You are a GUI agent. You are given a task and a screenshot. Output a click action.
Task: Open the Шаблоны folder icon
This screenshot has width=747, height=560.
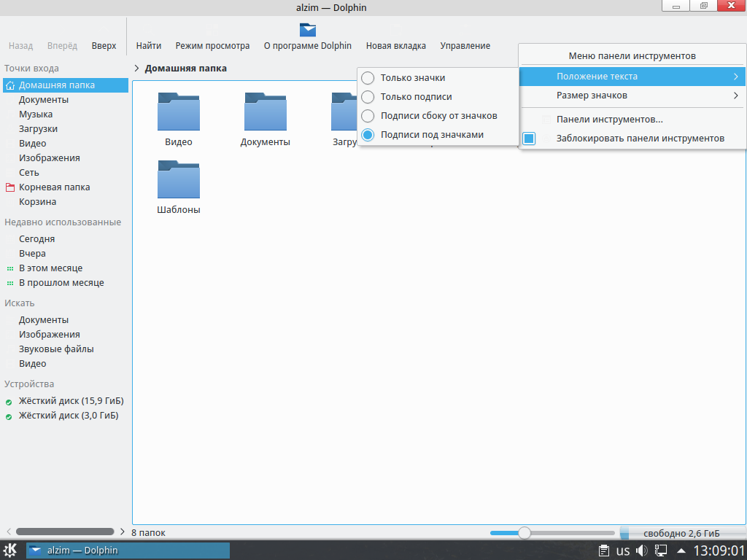pos(179,179)
